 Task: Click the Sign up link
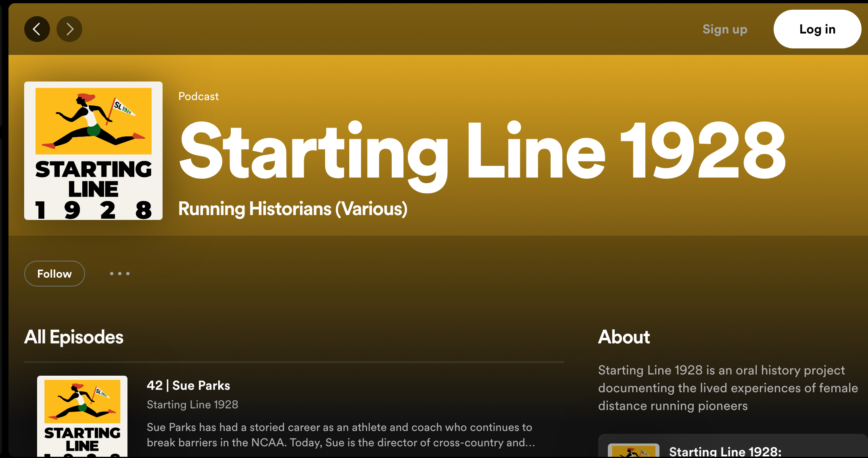pyautogui.click(x=724, y=29)
